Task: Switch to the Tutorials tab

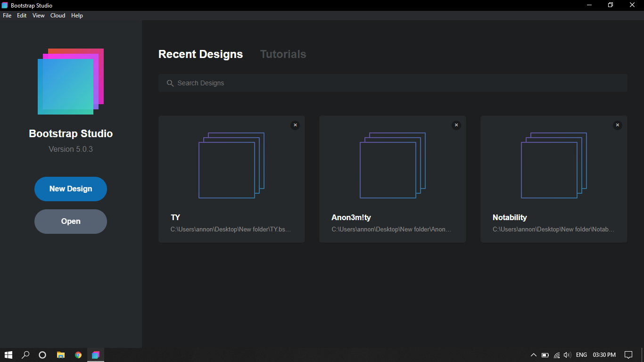Action: (x=283, y=54)
